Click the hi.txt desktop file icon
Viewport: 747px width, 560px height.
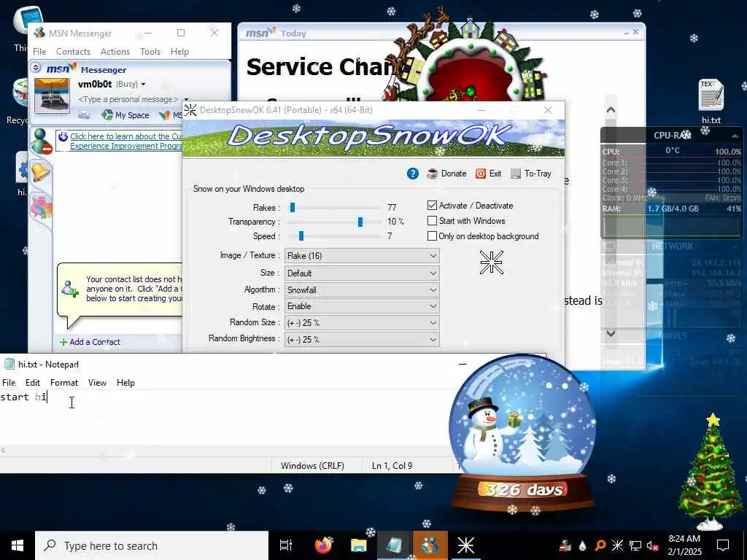point(711,102)
